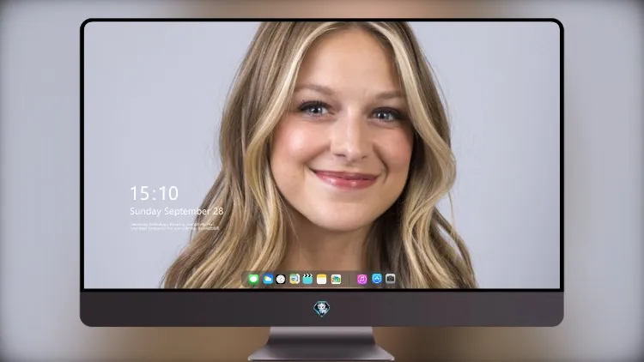Open the Maps app in dock
Screen dimensions: 644x362
294,280
